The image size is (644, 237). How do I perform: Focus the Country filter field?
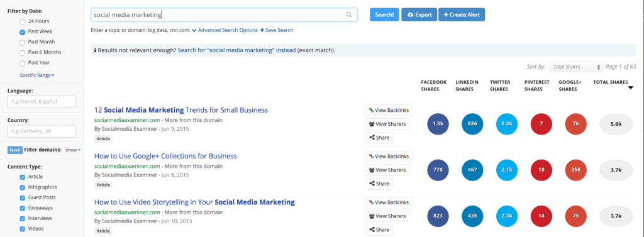(41, 131)
